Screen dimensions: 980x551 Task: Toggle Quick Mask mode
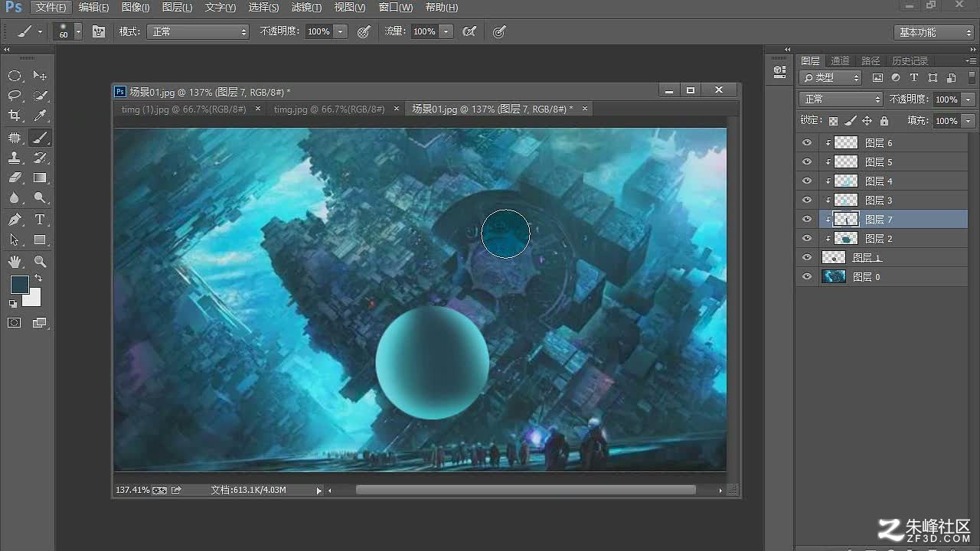pos(15,323)
